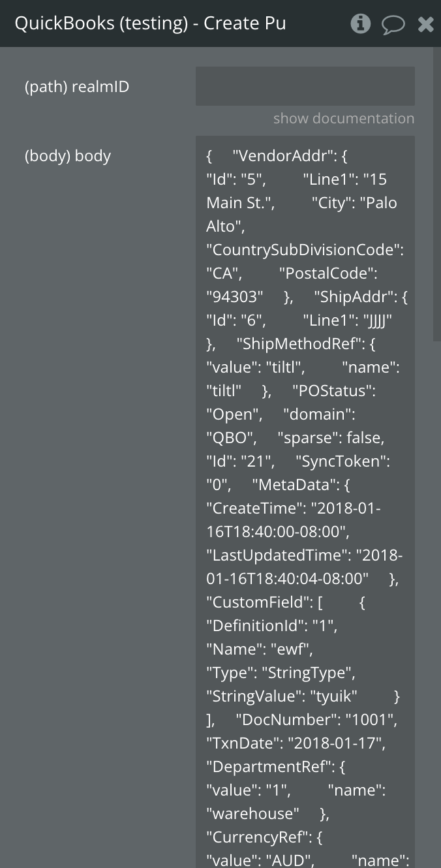This screenshot has width=441, height=868.
Task: Click the (body) body label
Action: (68, 156)
